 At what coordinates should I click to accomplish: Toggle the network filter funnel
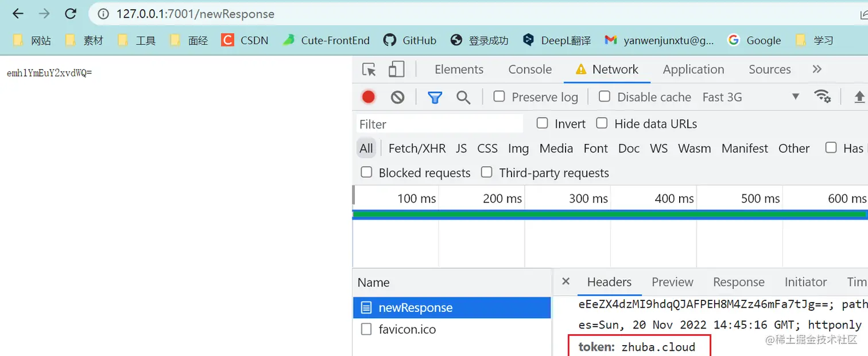click(x=435, y=97)
